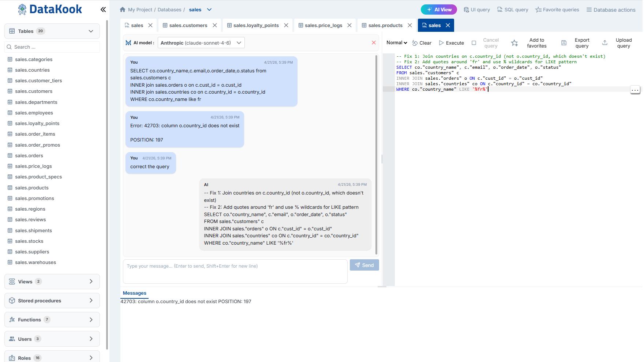Expand the Views section
The height and width of the screenshot is (362, 644).
point(91,282)
